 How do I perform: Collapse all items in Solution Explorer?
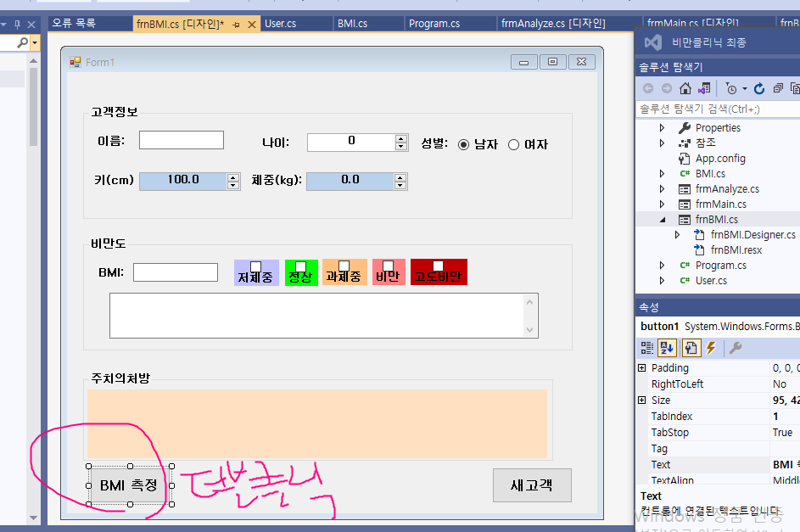click(x=778, y=88)
